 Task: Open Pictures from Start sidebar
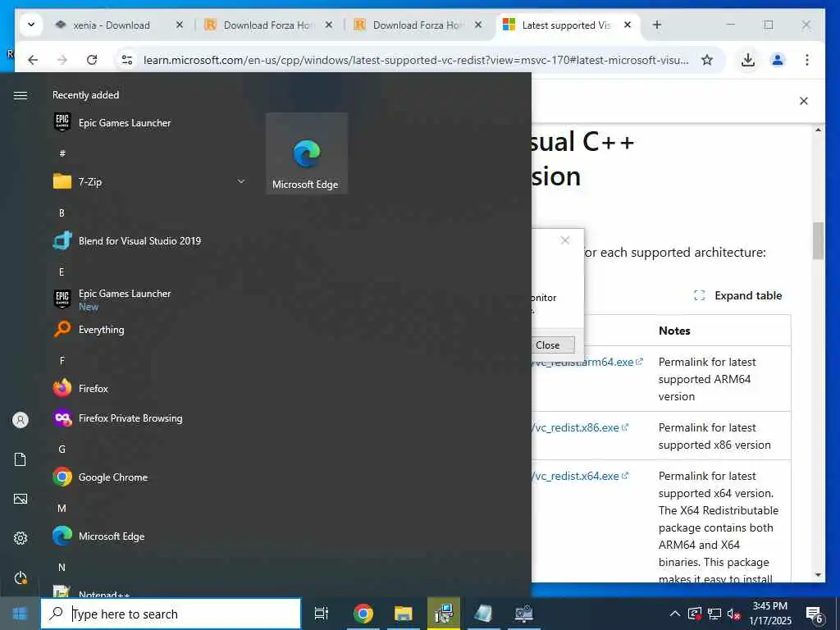point(21,499)
